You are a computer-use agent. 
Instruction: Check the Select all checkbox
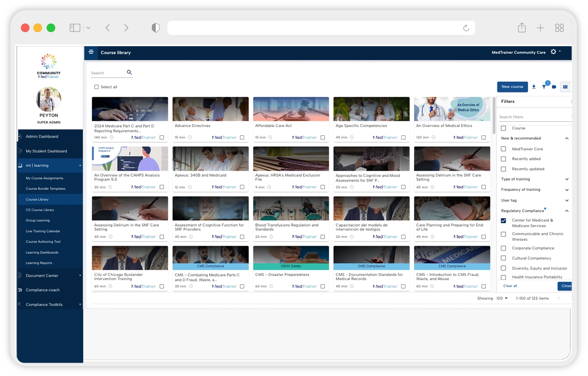click(x=96, y=87)
